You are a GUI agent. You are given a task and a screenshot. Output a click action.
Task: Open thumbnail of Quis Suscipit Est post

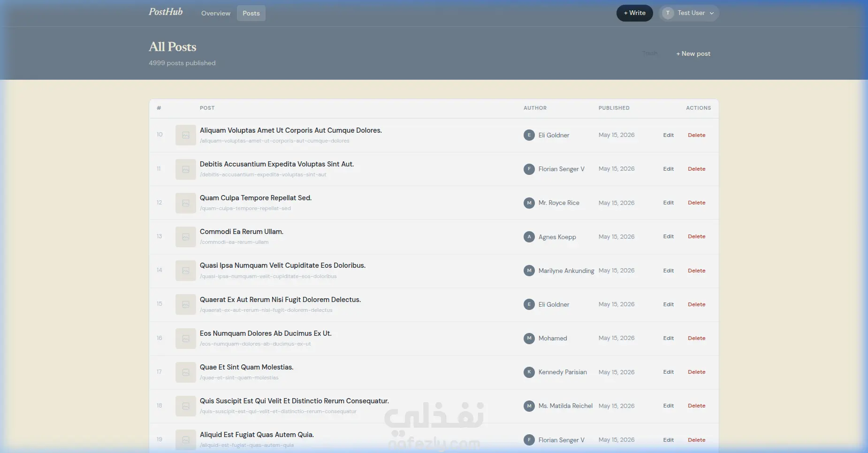coord(186,406)
